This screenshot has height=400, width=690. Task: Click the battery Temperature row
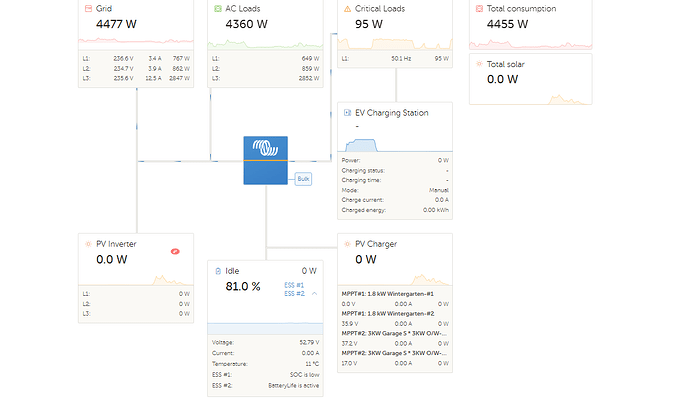265,364
